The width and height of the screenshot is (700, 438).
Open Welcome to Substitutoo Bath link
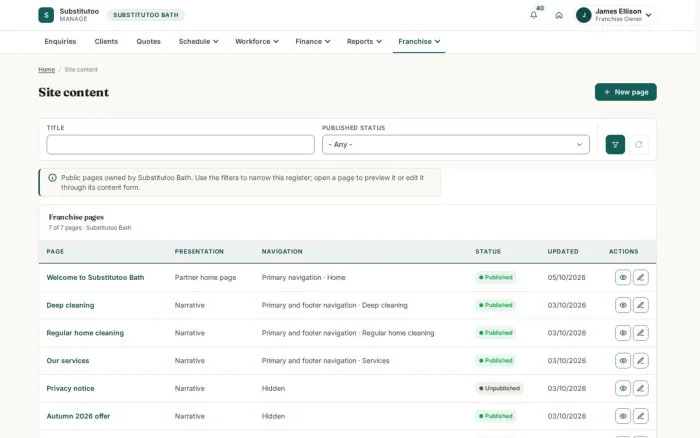[95, 277]
